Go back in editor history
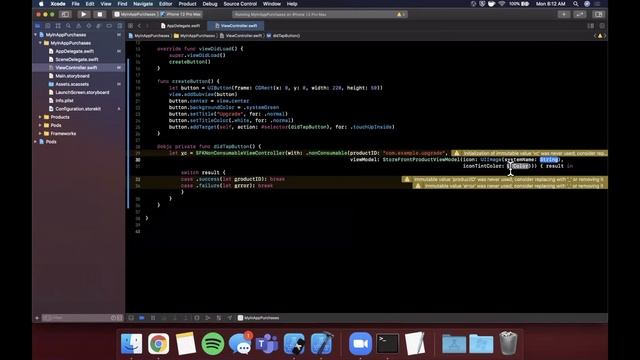The height and width of the screenshot is (360, 640). [x=139, y=26]
